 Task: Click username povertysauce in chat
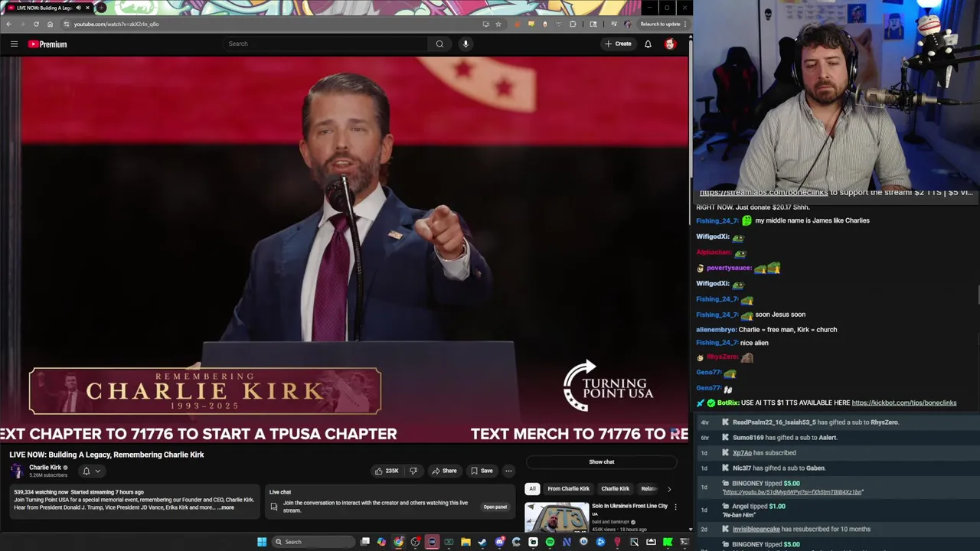(x=728, y=268)
